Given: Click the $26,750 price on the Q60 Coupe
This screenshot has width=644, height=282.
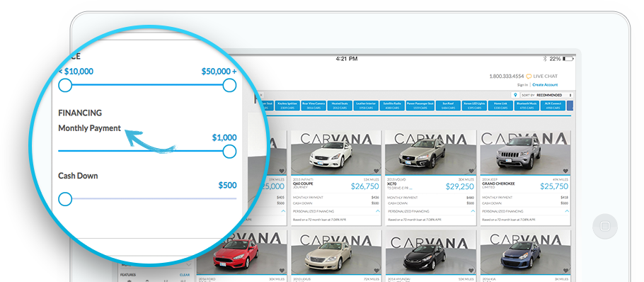Looking at the screenshot, I should pyautogui.click(x=364, y=186).
